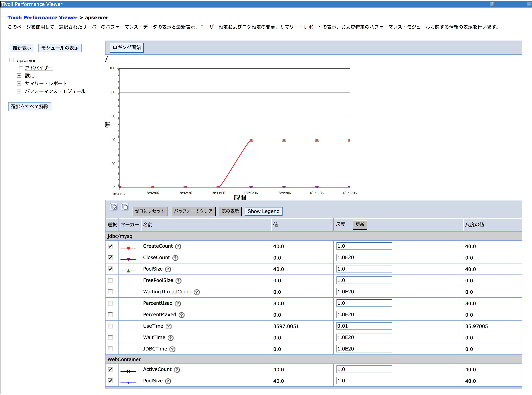Click the モジュールの表示 button
Screen dimensions: 532x395
pos(60,48)
